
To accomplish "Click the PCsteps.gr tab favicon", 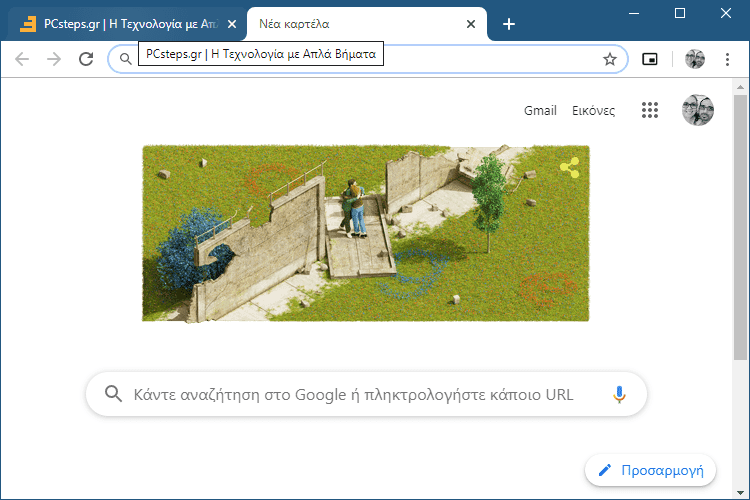I will [x=28, y=24].
